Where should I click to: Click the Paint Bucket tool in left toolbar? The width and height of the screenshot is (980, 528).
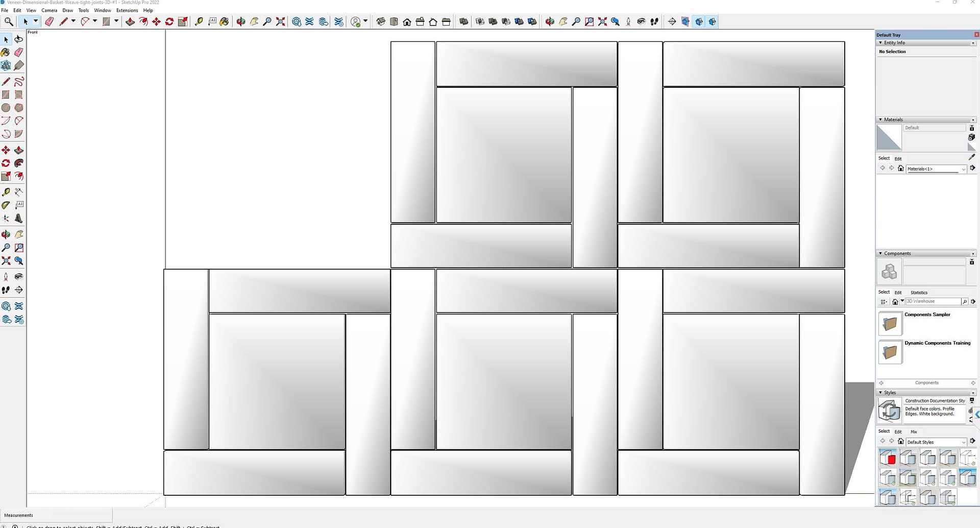tap(6, 53)
